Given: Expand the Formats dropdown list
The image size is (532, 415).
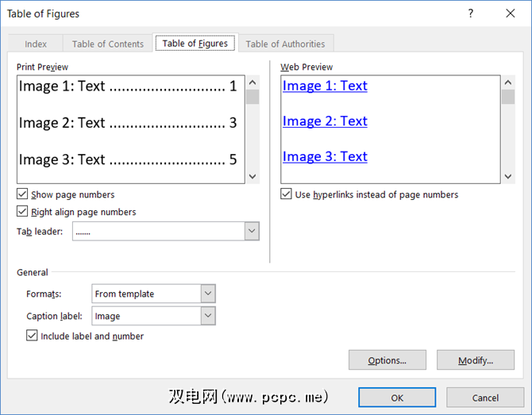Looking at the screenshot, I should [x=207, y=294].
